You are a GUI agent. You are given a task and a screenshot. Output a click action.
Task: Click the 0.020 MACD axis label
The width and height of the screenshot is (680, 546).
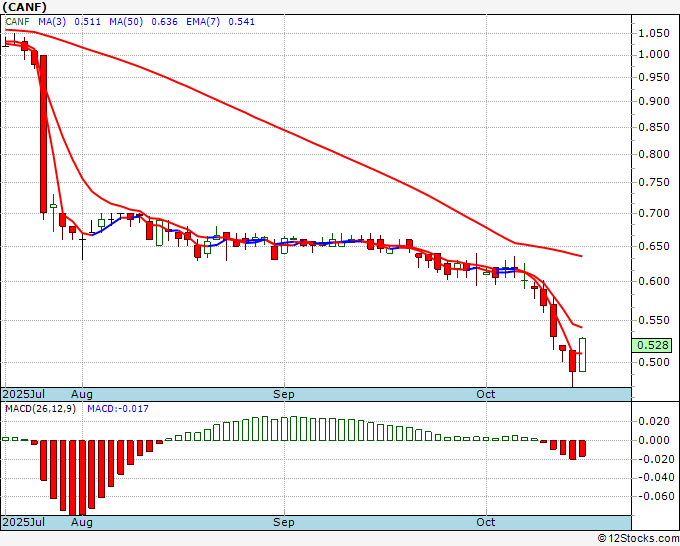(654, 422)
